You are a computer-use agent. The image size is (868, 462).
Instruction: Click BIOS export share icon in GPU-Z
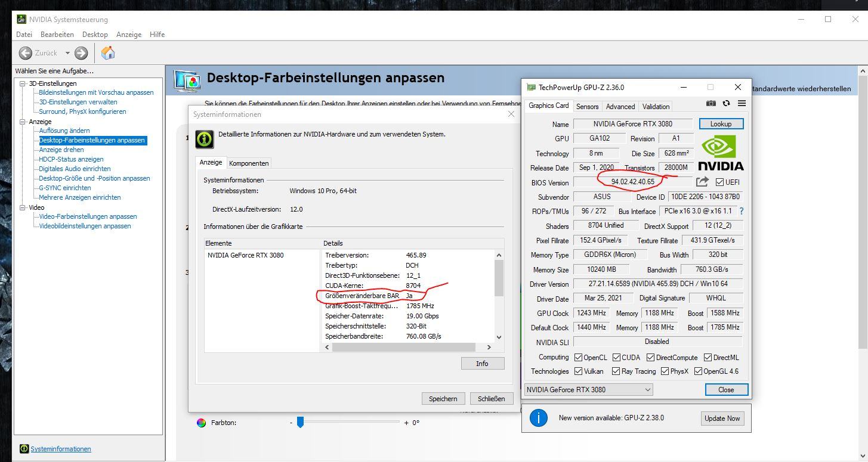coord(702,182)
